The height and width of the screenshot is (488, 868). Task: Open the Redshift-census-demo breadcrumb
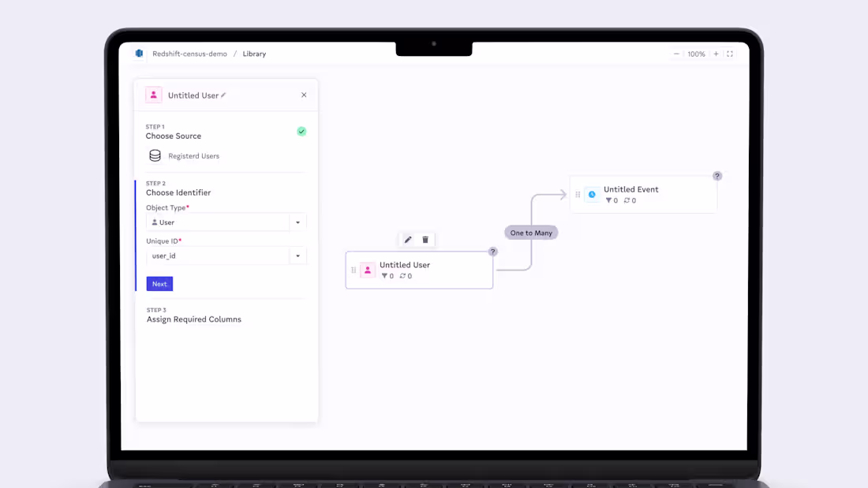pyautogui.click(x=190, y=54)
